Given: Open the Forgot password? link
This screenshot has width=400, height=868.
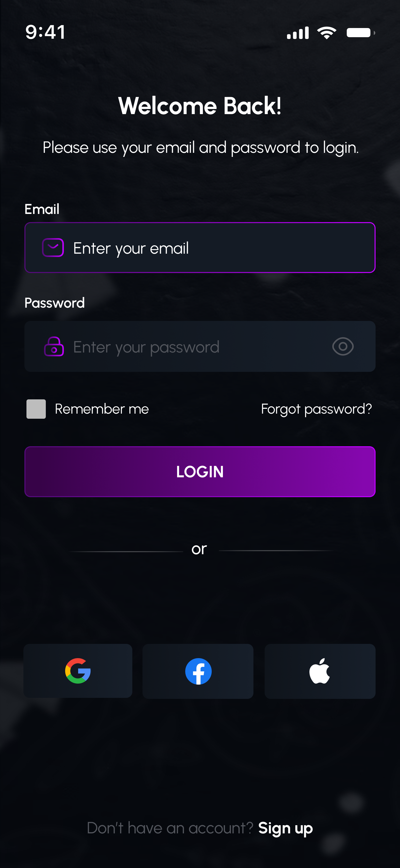Looking at the screenshot, I should 316,409.
